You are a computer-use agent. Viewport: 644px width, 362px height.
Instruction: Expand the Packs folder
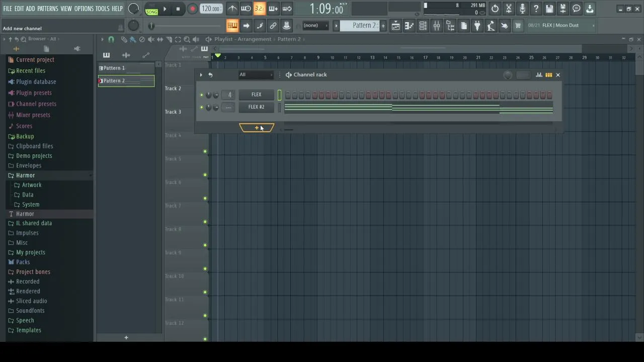[23, 262]
